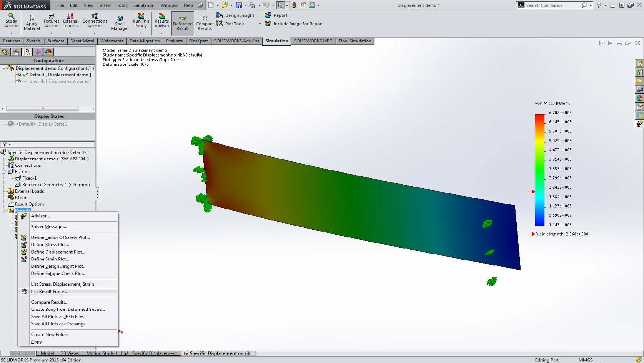The height and width of the screenshot is (363, 644).
Task: Collapse the Displacement demo Configuration(s) node
Action: (x=4, y=68)
